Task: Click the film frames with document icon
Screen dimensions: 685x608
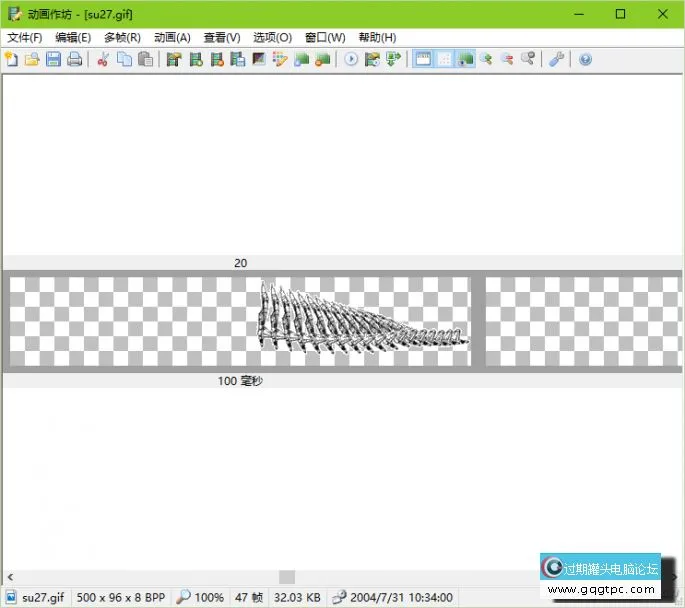Action: (238, 59)
